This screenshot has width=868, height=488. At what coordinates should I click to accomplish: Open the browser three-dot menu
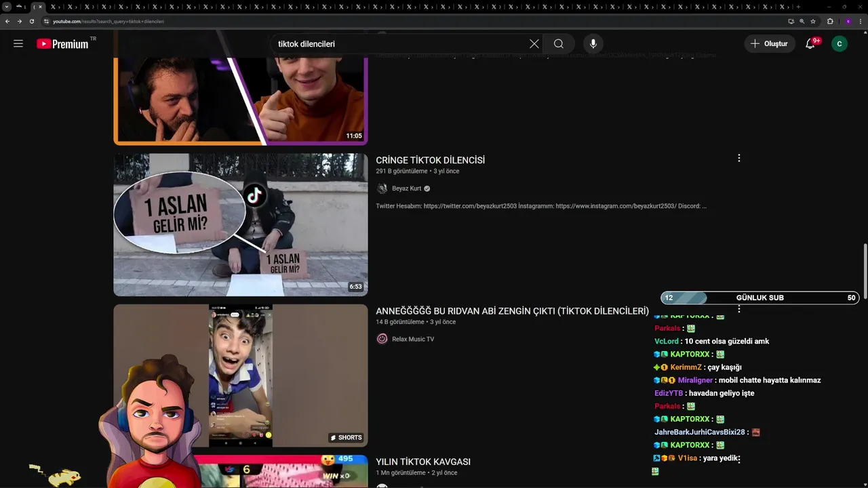[860, 21]
